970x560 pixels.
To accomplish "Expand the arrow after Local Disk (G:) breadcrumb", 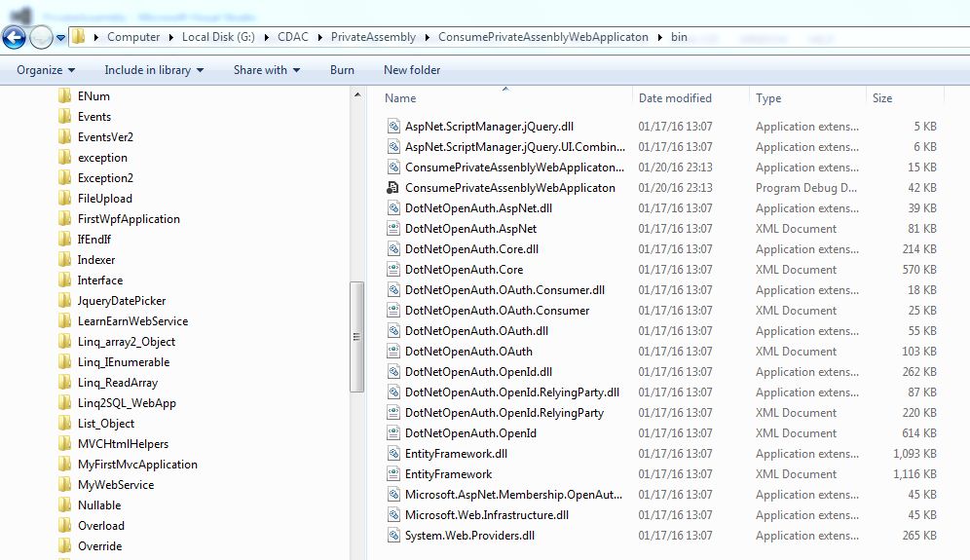I will click(266, 37).
